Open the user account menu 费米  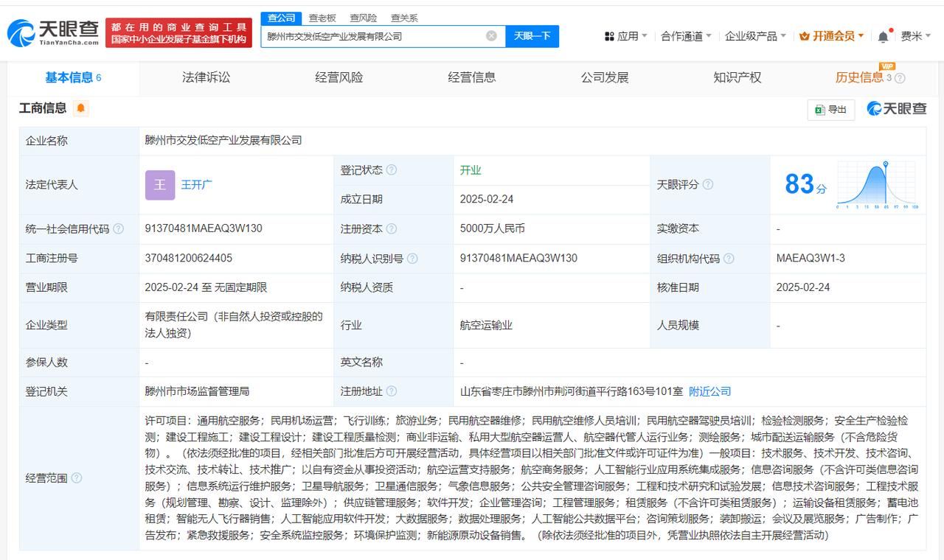(916, 36)
